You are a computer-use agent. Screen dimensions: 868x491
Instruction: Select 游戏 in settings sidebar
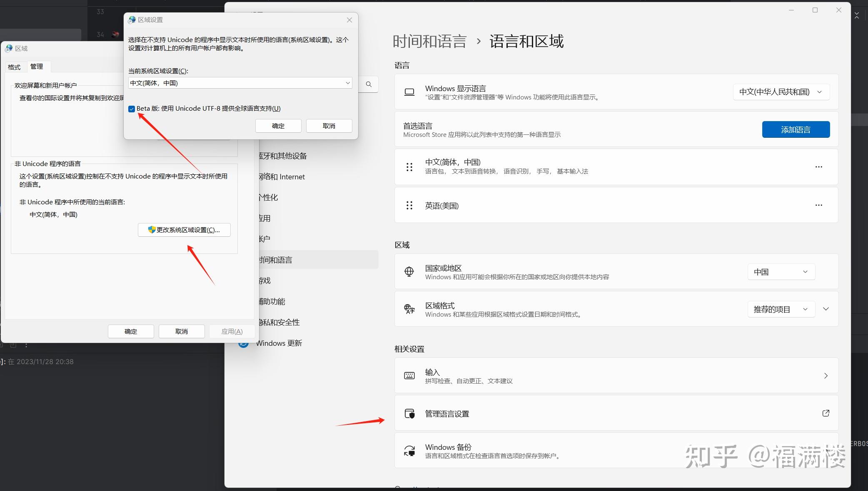pyautogui.click(x=264, y=281)
